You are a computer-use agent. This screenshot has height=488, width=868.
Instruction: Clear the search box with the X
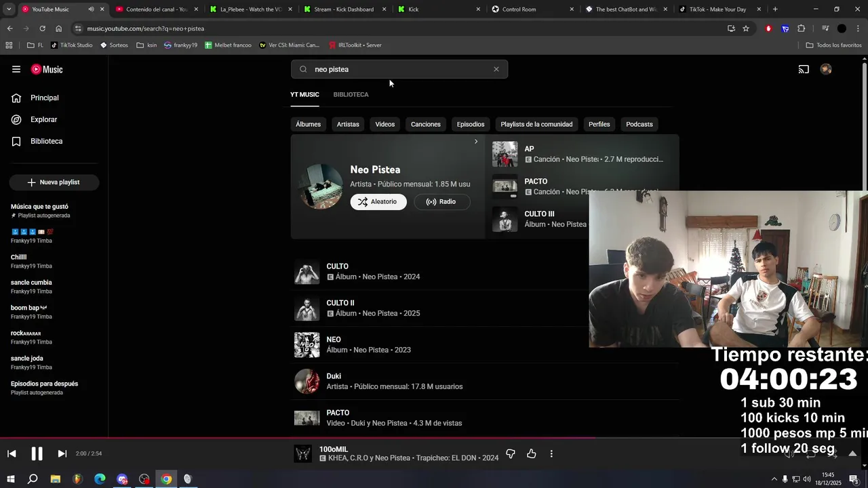pos(496,69)
